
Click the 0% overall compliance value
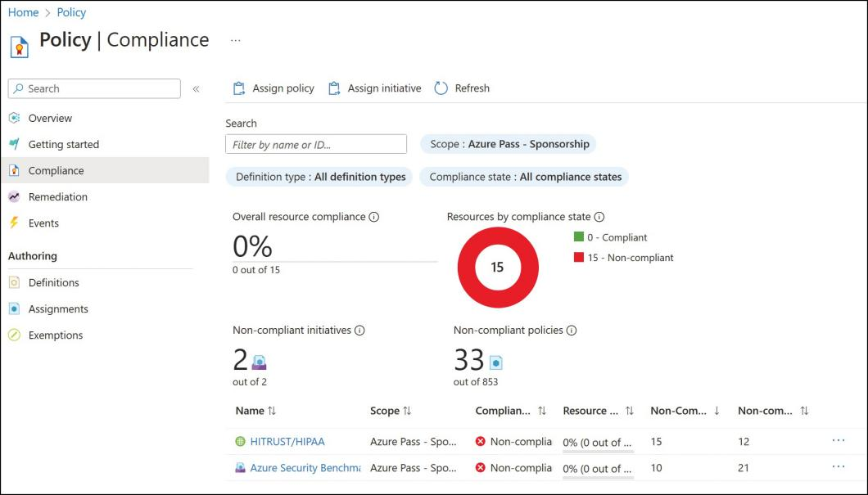(252, 246)
